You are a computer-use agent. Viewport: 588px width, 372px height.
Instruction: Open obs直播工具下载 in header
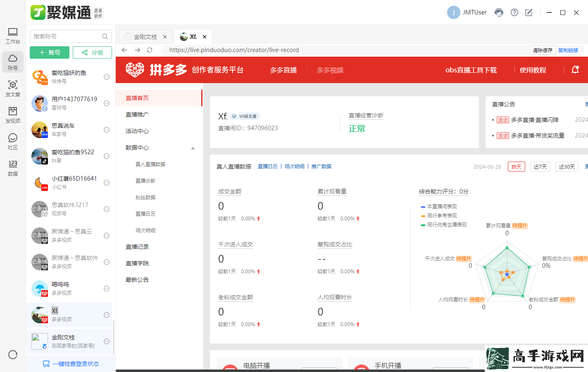pos(471,70)
